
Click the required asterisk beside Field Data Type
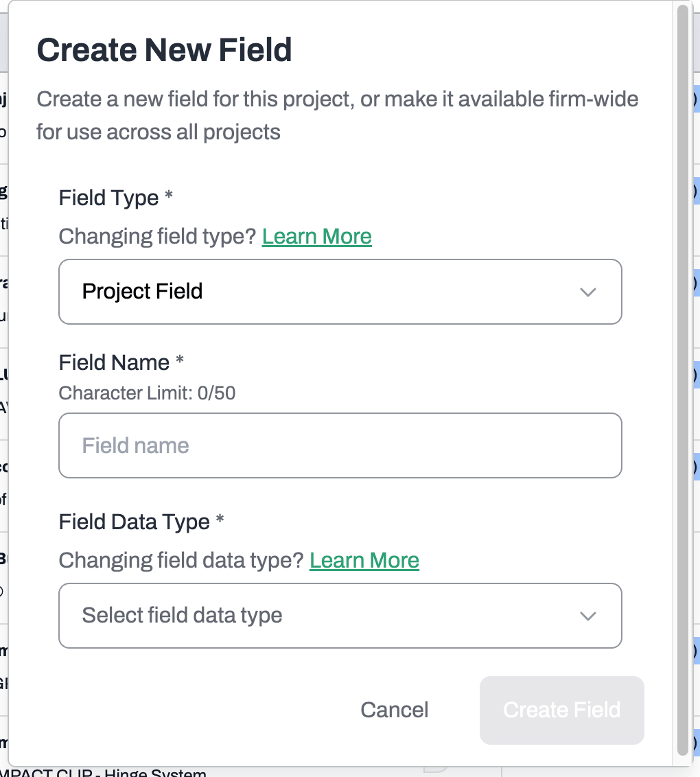220,520
